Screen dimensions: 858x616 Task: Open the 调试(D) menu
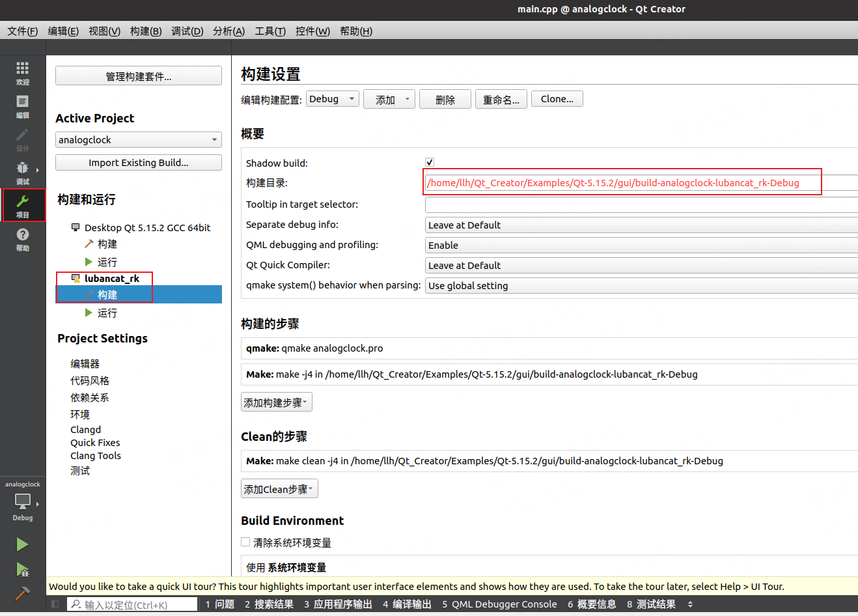click(187, 31)
